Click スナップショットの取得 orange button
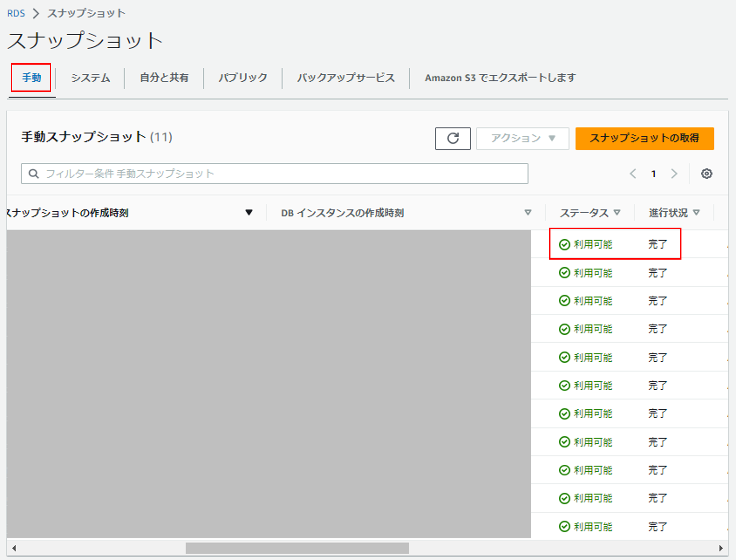 (x=644, y=138)
